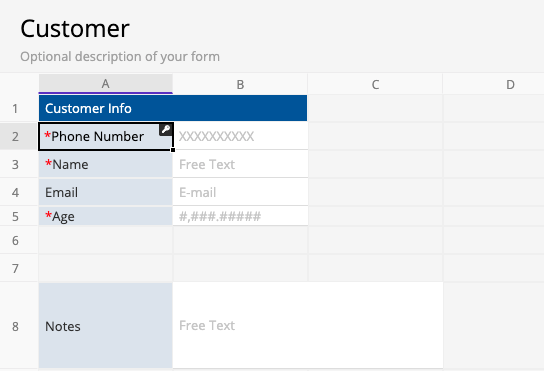
Task: Select column B header
Action: coord(240,84)
